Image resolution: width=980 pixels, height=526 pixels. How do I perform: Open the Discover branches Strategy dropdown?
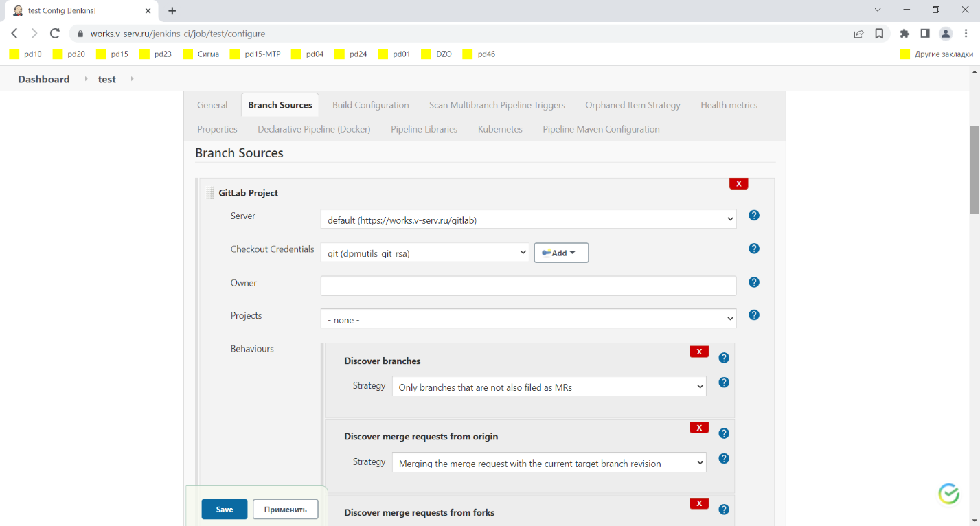[x=549, y=387]
